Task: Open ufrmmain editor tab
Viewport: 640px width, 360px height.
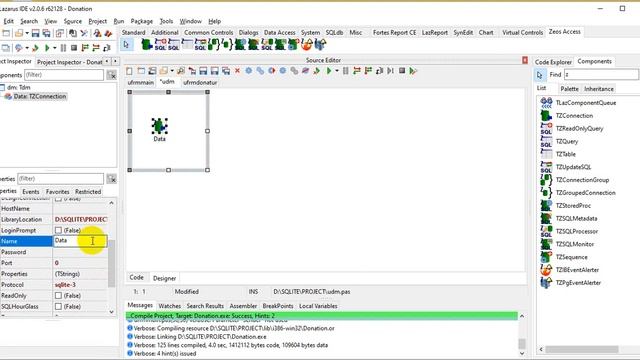Action: click(141, 82)
